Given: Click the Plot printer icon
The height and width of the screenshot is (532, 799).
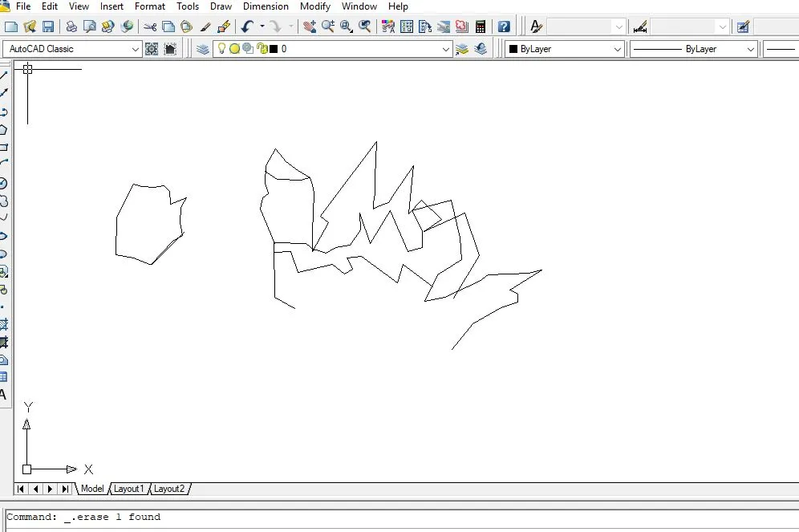Looking at the screenshot, I should coord(71,26).
